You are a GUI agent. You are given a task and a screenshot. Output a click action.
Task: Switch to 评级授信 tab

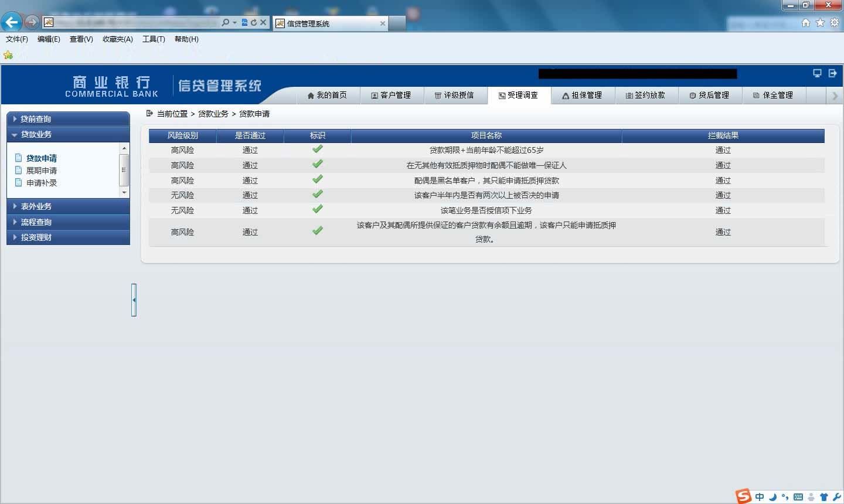click(x=454, y=95)
